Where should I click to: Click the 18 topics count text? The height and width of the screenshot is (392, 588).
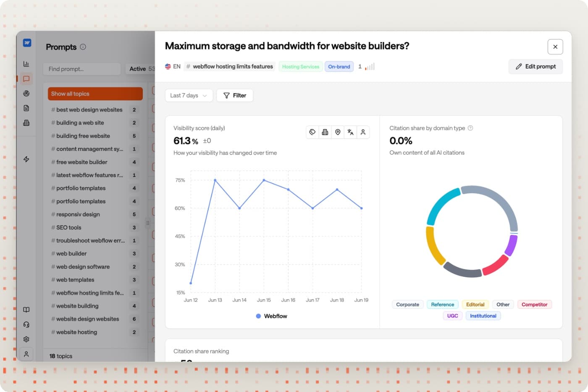click(x=61, y=356)
